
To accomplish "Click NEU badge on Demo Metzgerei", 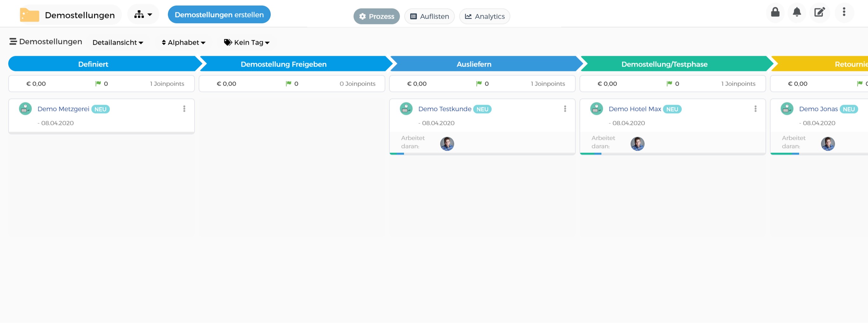I will coord(100,109).
